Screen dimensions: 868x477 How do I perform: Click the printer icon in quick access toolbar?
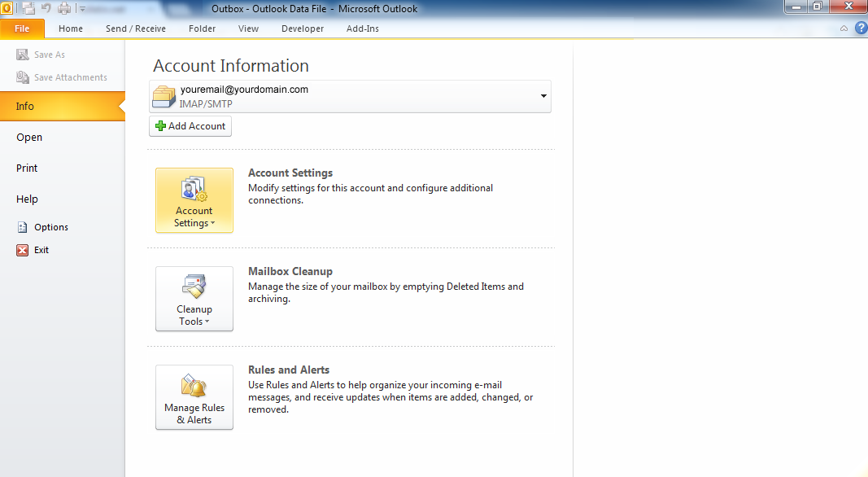pos(65,8)
